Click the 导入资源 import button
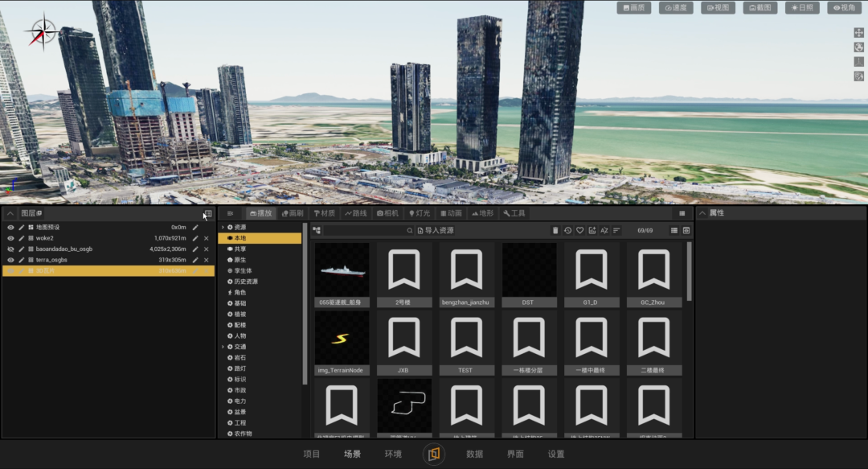Image resolution: width=868 pixels, height=469 pixels. [436, 231]
